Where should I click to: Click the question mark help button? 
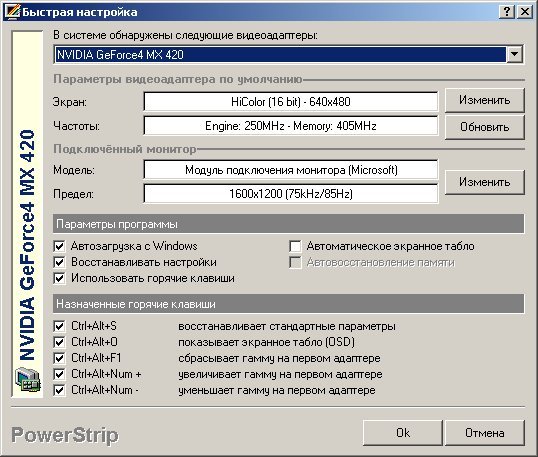coord(507,12)
